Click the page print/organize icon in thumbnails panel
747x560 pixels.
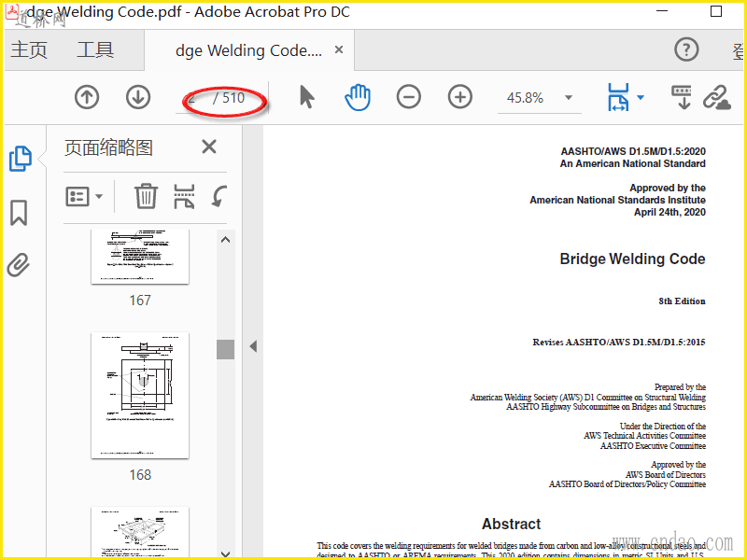(x=184, y=197)
